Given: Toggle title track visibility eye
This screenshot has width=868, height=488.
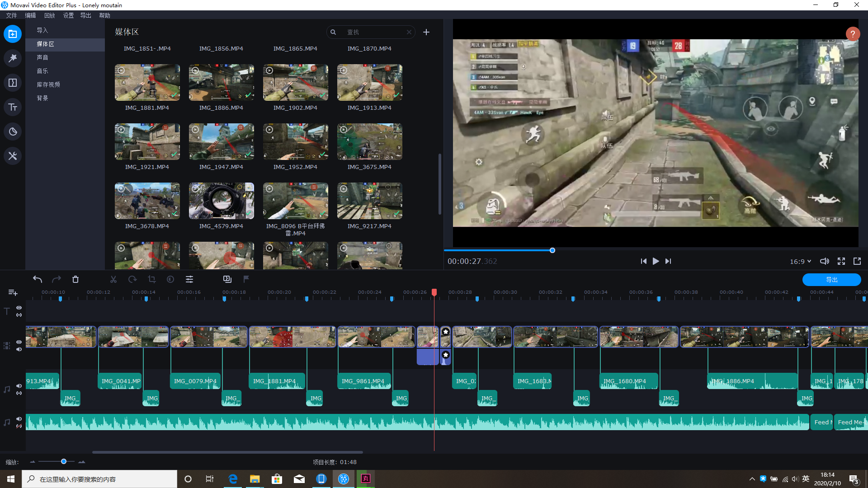Looking at the screenshot, I should [x=19, y=308].
